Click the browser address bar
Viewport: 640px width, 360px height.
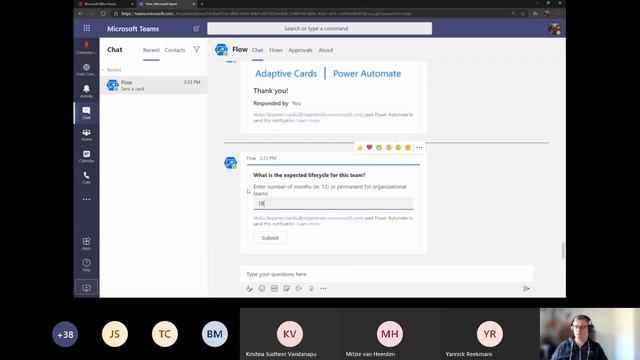[310, 13]
